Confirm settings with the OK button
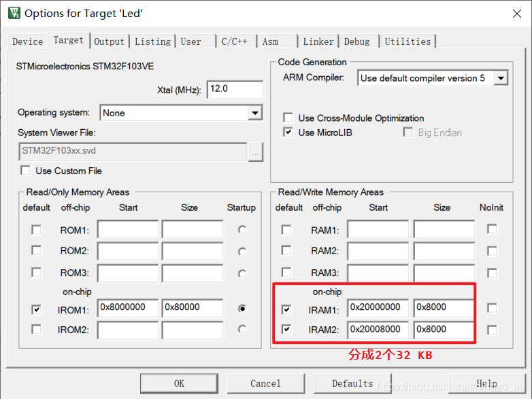The height and width of the screenshot is (399, 532). click(179, 383)
